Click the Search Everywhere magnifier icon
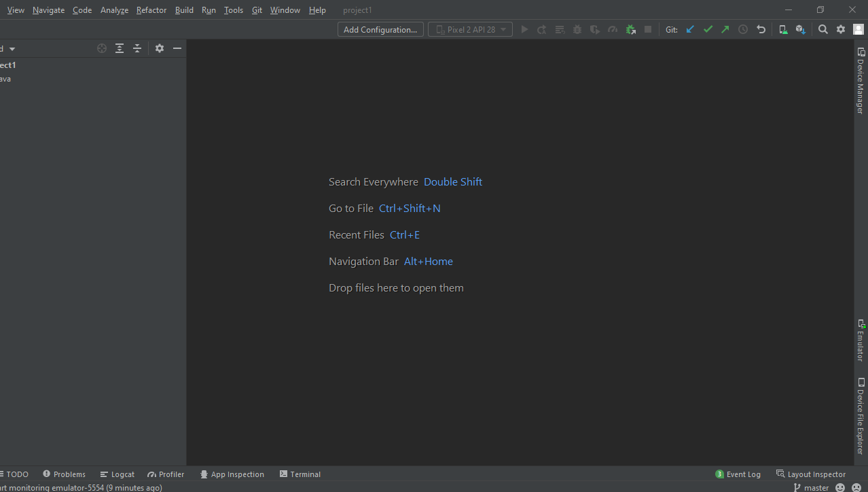The width and height of the screenshot is (868, 492). tap(823, 29)
